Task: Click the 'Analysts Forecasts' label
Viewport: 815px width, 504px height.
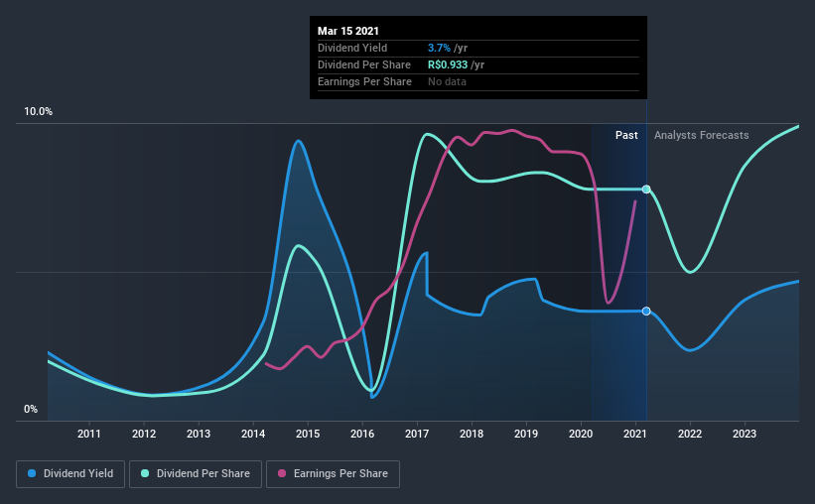Action: (701, 135)
